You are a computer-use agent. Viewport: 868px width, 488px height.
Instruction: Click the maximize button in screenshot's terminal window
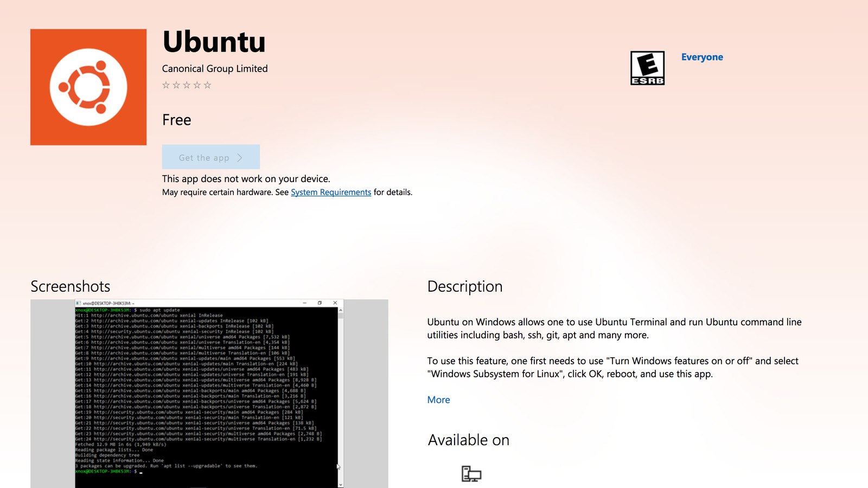coord(320,303)
